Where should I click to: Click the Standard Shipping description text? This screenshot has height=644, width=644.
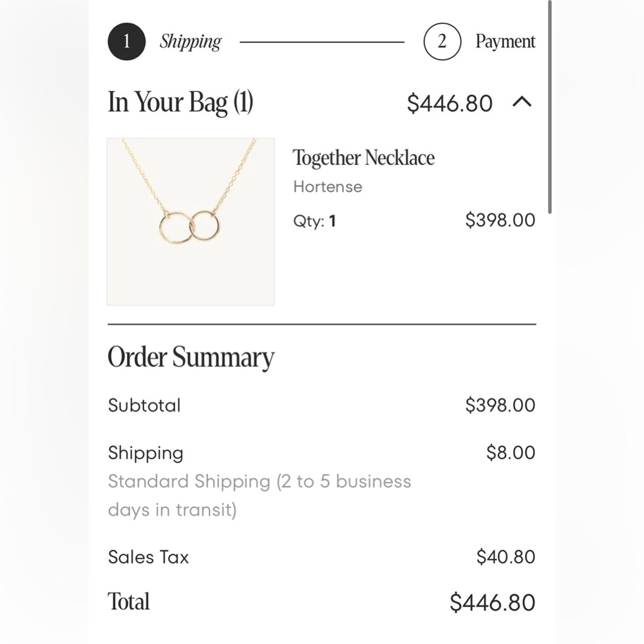click(x=260, y=495)
